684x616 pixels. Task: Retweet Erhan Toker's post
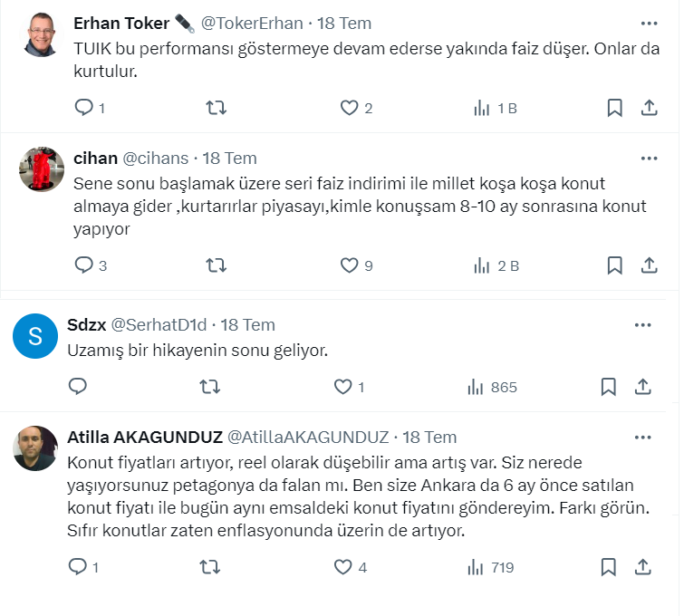point(217,108)
